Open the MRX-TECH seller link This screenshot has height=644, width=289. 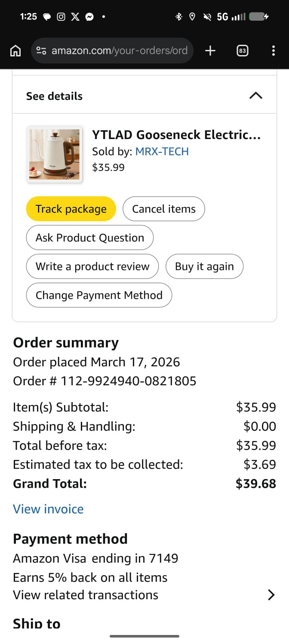tap(162, 152)
